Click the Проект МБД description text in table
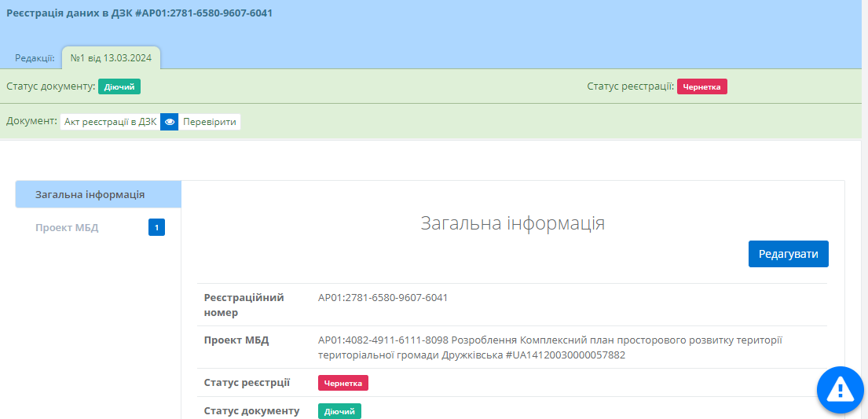The image size is (868, 419). (550, 347)
